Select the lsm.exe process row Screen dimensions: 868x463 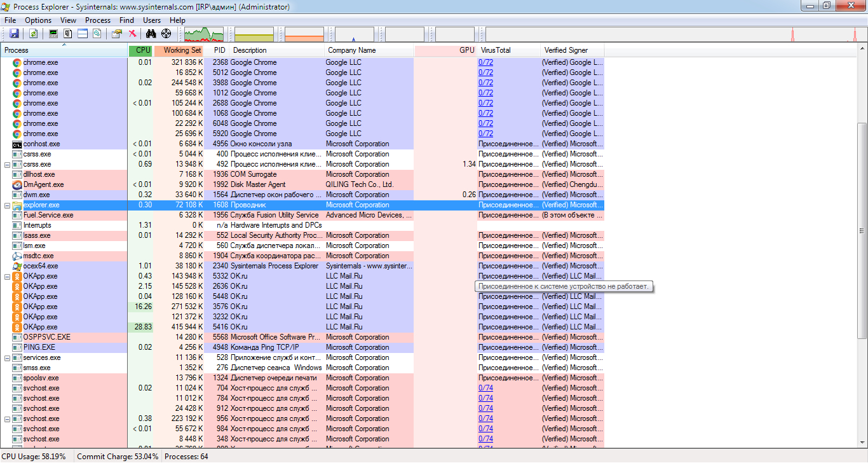point(302,245)
